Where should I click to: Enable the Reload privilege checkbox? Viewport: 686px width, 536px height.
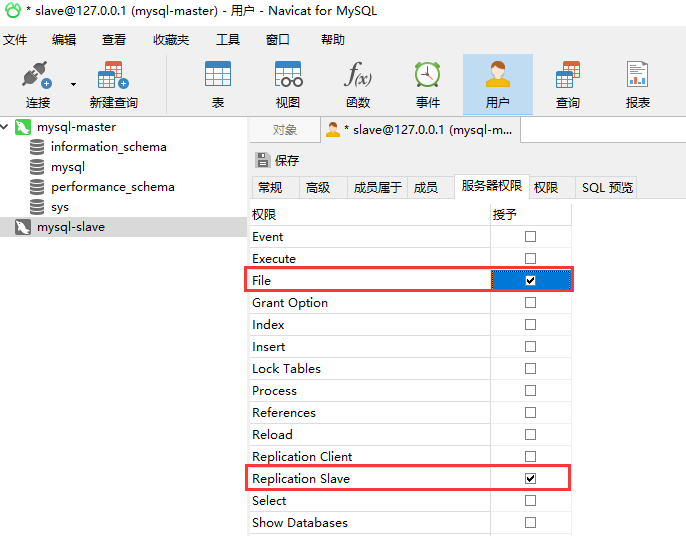pos(530,434)
